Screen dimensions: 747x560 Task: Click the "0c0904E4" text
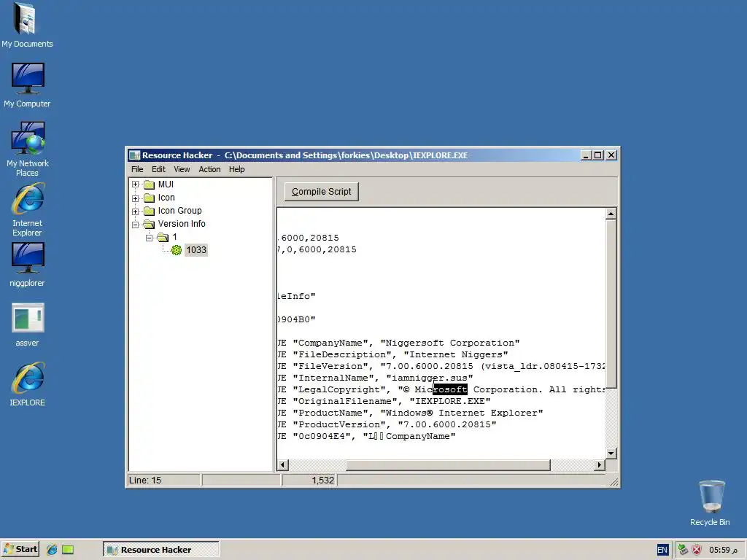[x=322, y=436]
